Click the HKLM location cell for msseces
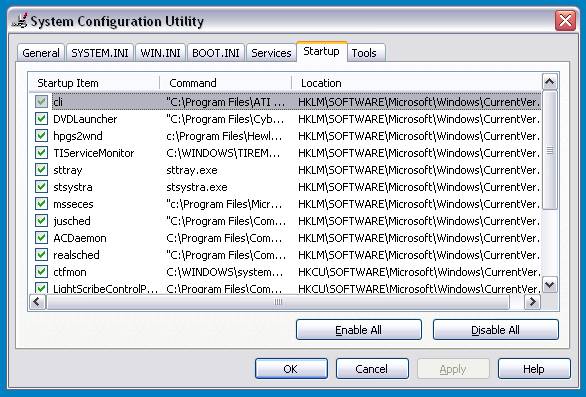Screen dimensions: 586x397 (419, 204)
